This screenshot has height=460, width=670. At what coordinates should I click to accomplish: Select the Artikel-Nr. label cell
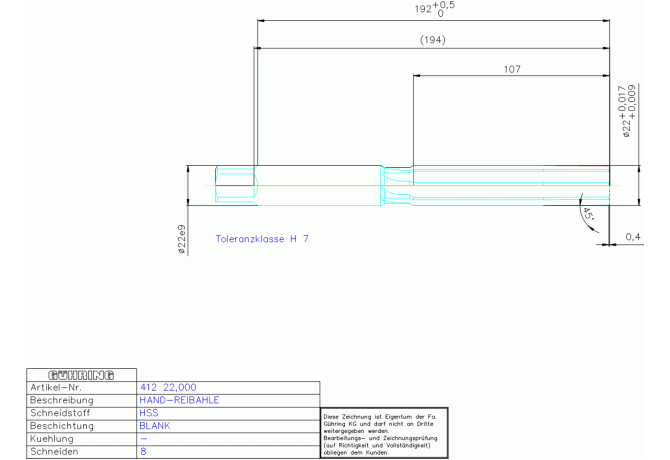pyautogui.click(x=82, y=388)
